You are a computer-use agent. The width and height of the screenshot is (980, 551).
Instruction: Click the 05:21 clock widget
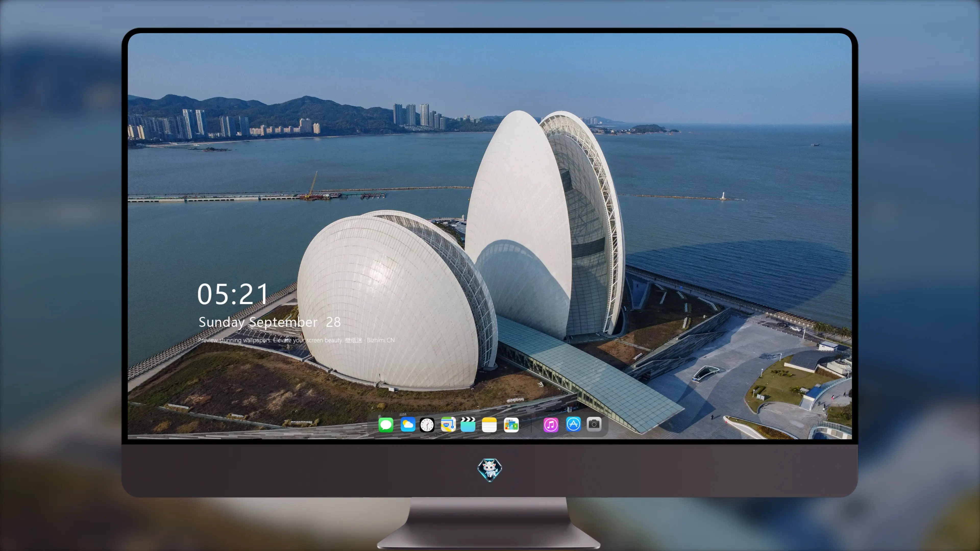[x=232, y=294]
